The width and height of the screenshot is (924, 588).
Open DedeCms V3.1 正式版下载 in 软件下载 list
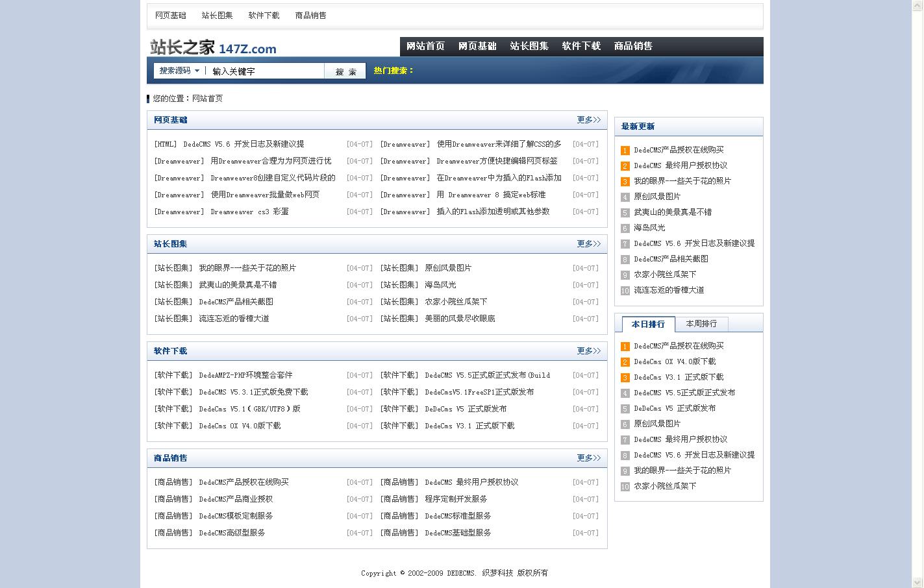pos(469,426)
